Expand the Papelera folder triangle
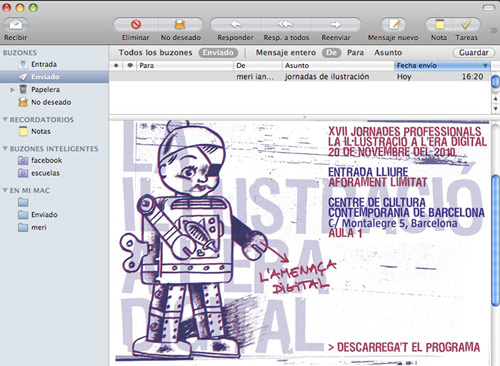This screenshot has height=366, width=500. [12, 89]
